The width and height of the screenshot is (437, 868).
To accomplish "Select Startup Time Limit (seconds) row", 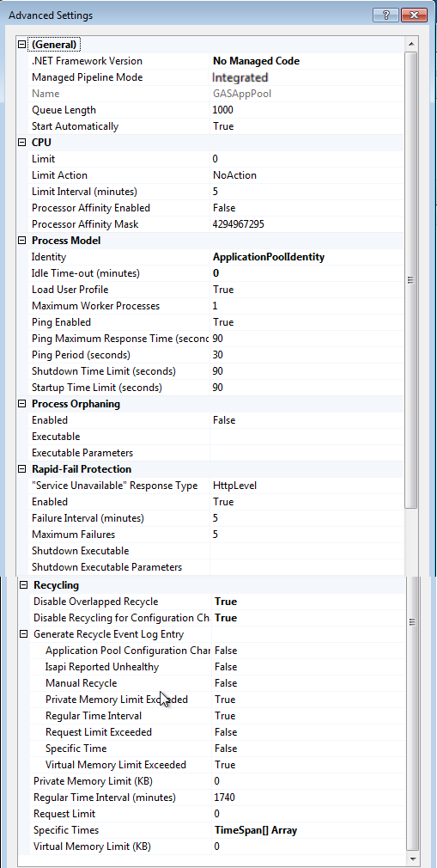I will pos(216,388).
